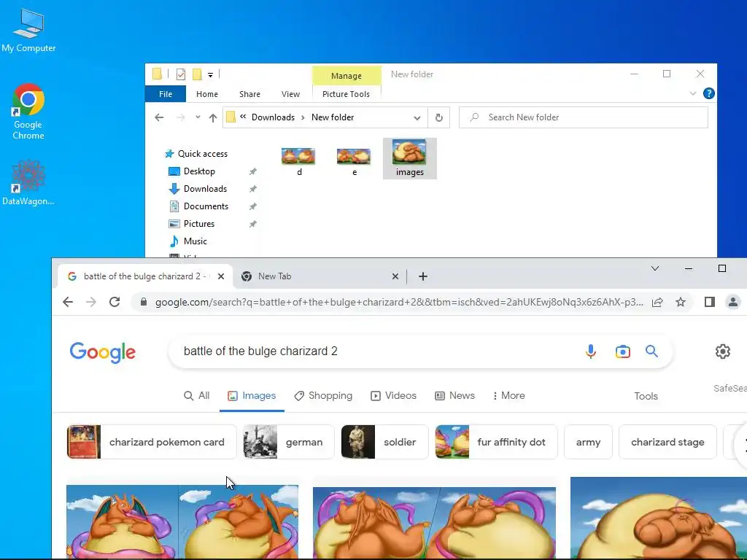Click Properties checkmark icon in Explorer title bar
Image resolution: width=747 pixels, height=560 pixels.
[x=181, y=74]
